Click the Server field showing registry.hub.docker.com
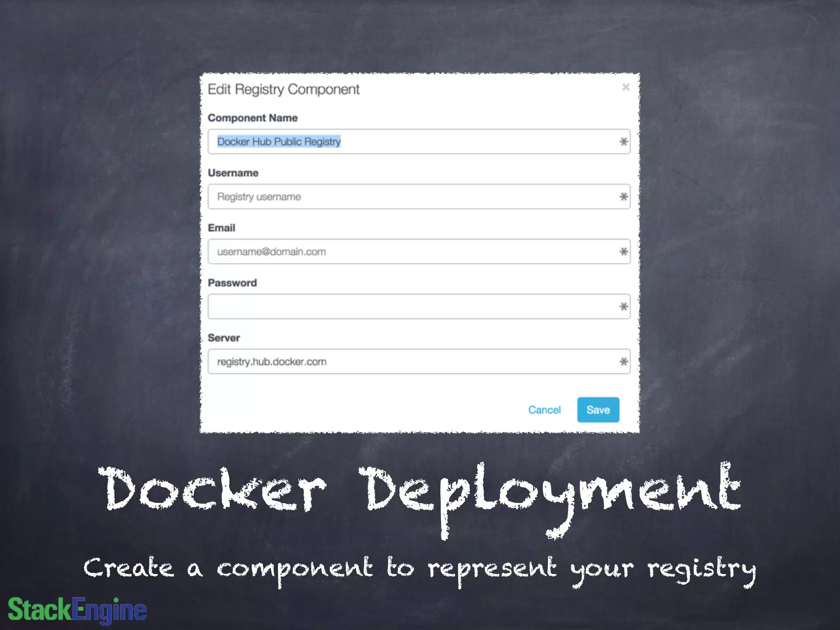Screen dimensions: 840x630 tap(419, 361)
